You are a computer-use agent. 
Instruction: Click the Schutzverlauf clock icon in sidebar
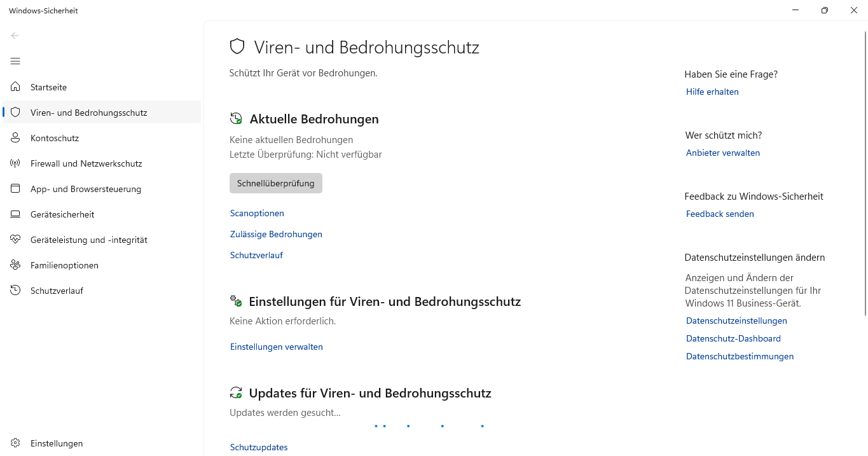[16, 291]
